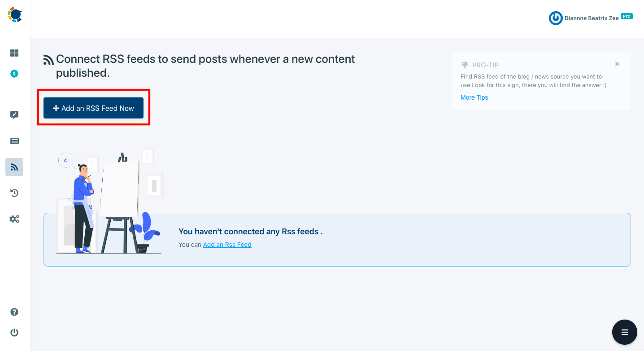644x351 pixels.
Task: Click the colorful app logo
Action: [14, 14]
